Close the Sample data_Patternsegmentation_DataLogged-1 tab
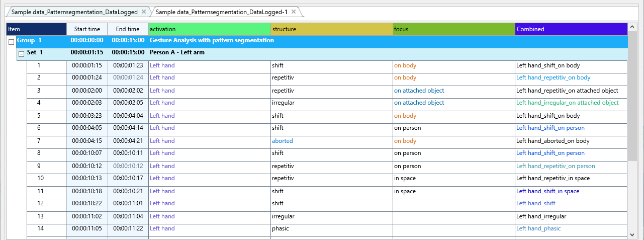The image size is (644, 240). click(294, 12)
